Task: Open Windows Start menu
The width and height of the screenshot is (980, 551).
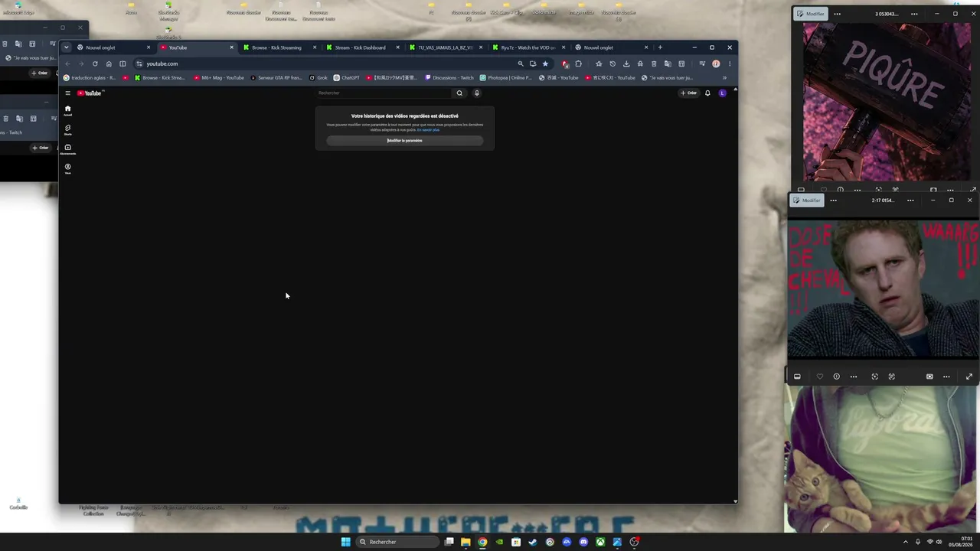Action: point(345,542)
